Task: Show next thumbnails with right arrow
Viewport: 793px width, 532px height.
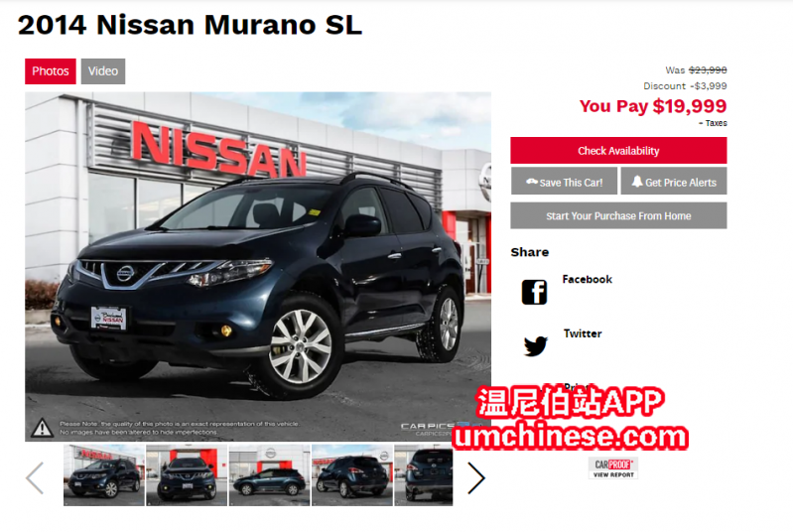Action: 475,477
